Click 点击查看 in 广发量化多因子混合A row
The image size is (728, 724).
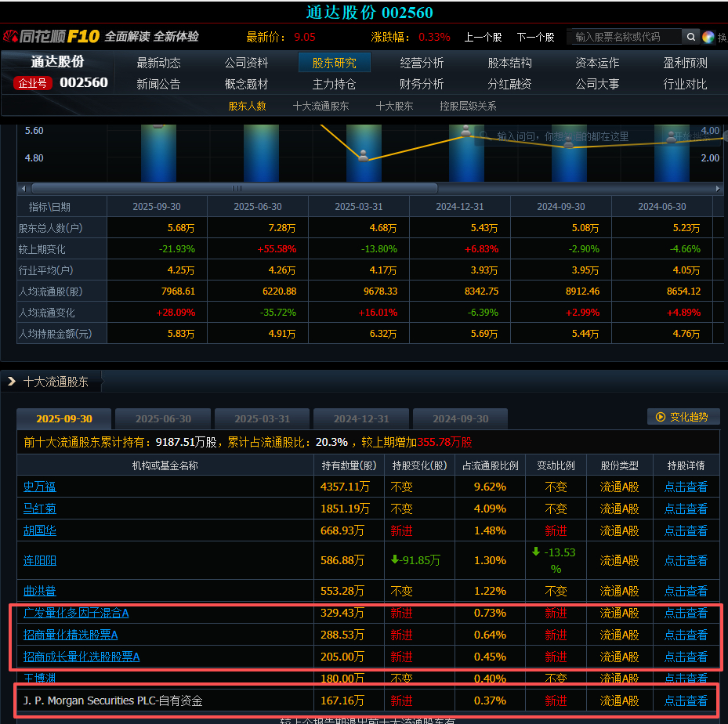click(x=686, y=613)
